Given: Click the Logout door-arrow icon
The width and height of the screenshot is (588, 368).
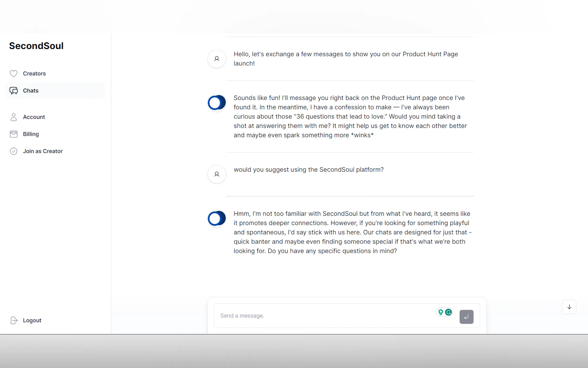Looking at the screenshot, I should coord(14,320).
